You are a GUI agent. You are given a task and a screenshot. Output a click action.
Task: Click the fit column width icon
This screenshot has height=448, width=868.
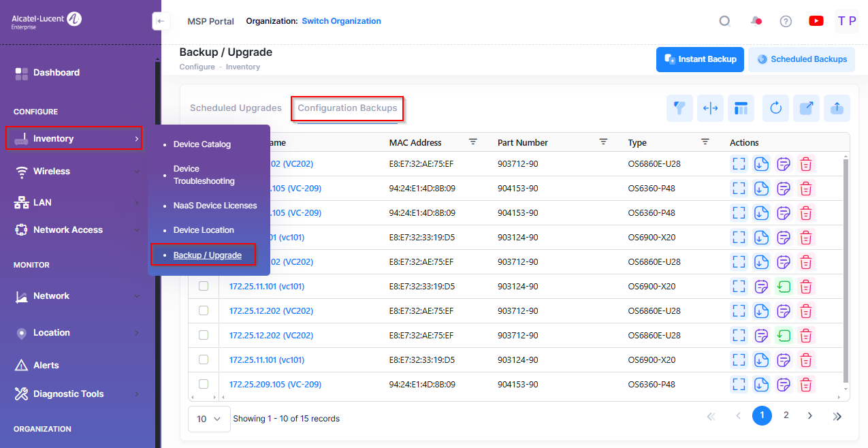pyautogui.click(x=710, y=108)
